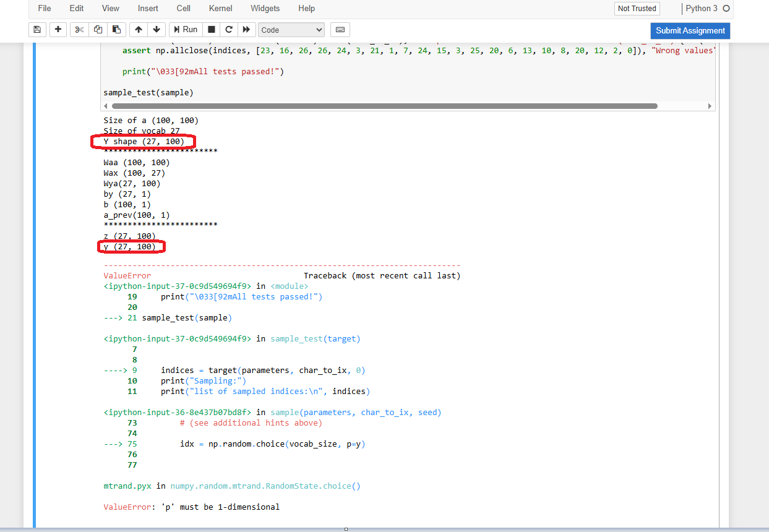
Task: Run the current cell
Action: pos(185,30)
